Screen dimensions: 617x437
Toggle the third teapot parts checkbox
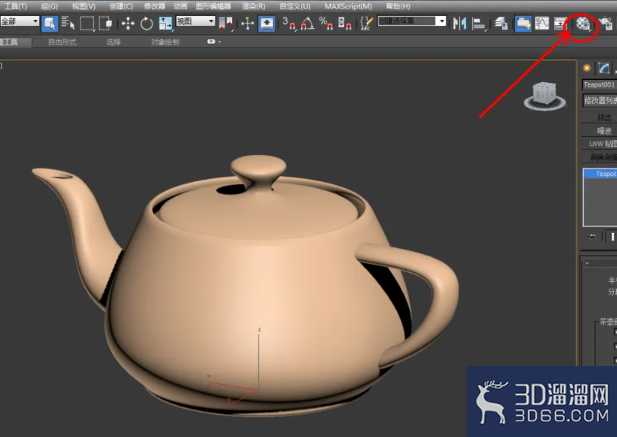click(x=615, y=360)
